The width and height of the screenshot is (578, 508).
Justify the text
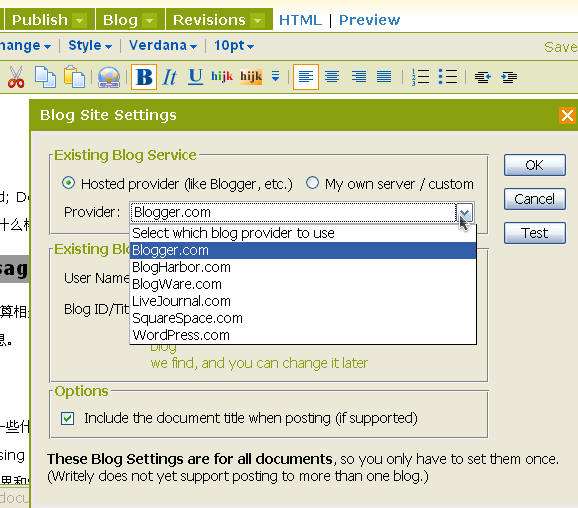[384, 77]
